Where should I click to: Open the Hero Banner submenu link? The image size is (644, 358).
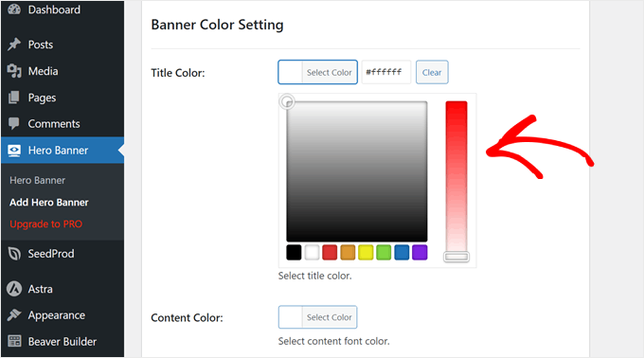37,180
